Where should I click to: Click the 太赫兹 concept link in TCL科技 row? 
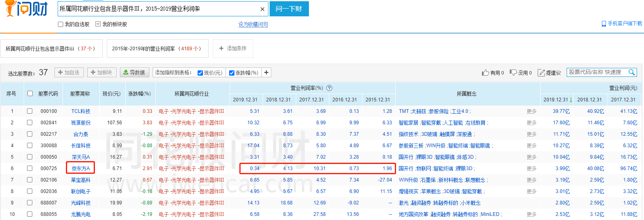tap(418, 111)
